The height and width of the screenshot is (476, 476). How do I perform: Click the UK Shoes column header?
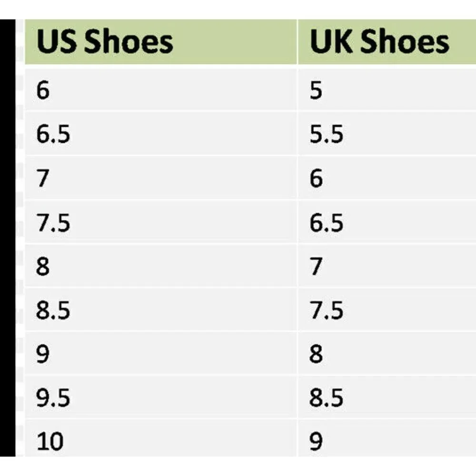click(387, 42)
